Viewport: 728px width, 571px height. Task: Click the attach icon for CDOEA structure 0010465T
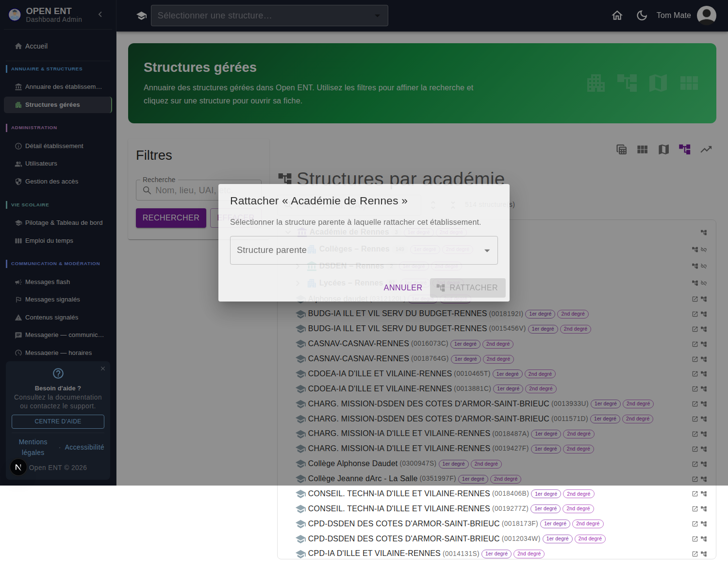point(704,374)
